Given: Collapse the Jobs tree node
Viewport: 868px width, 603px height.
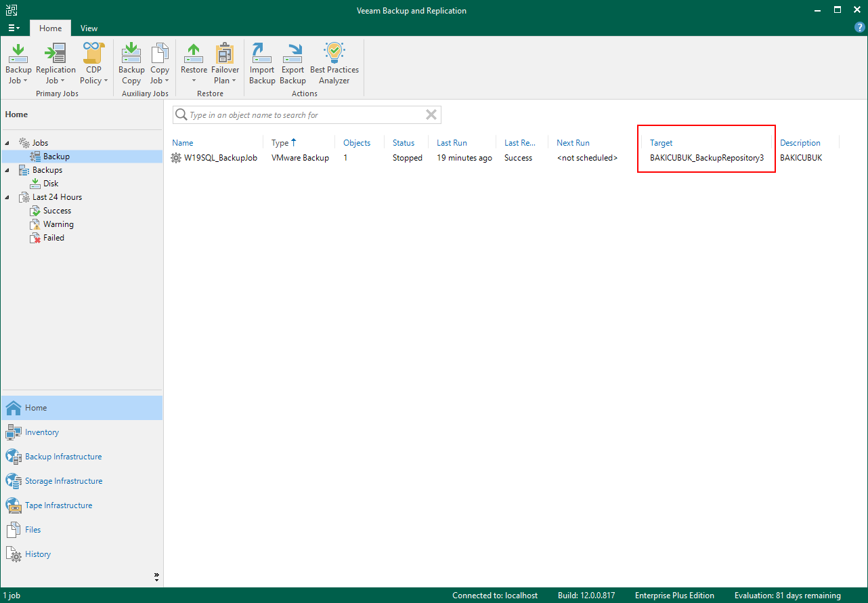Looking at the screenshot, I should click(x=7, y=143).
